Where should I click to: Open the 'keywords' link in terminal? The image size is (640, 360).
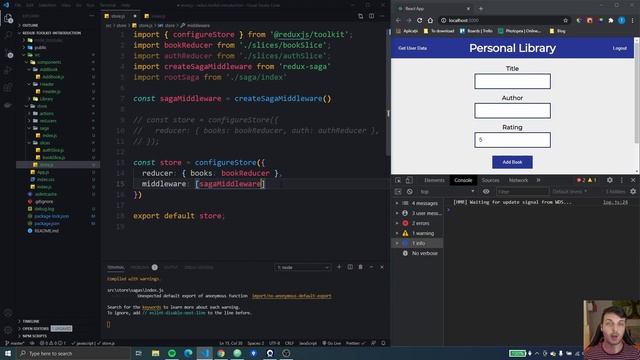point(151,307)
